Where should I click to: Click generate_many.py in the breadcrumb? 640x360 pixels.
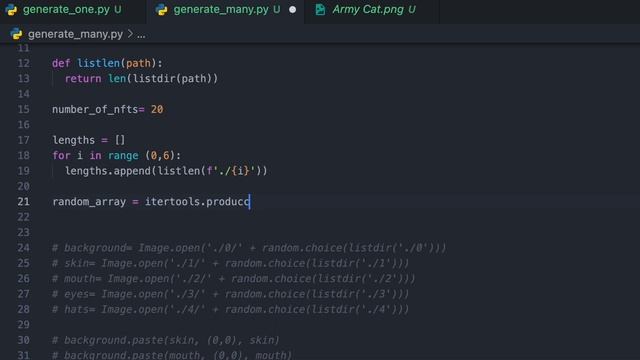pyautogui.click(x=75, y=34)
